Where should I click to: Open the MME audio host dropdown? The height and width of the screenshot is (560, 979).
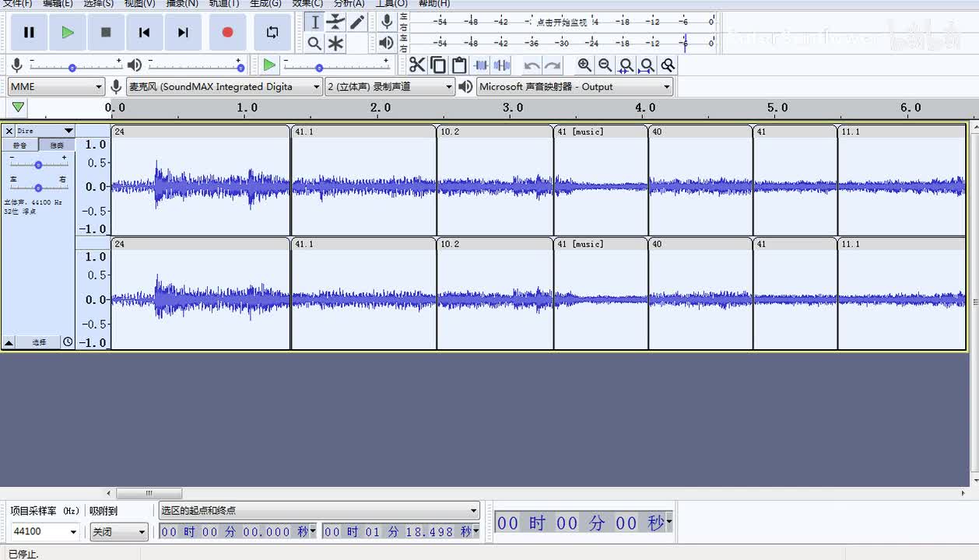[x=56, y=86]
